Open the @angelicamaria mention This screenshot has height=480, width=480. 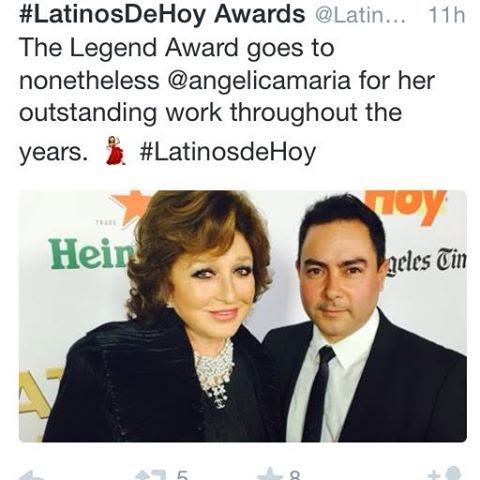[260, 81]
